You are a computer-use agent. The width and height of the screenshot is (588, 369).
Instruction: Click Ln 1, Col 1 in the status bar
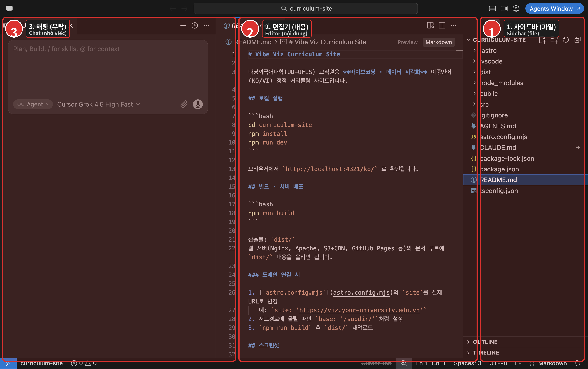click(431, 363)
